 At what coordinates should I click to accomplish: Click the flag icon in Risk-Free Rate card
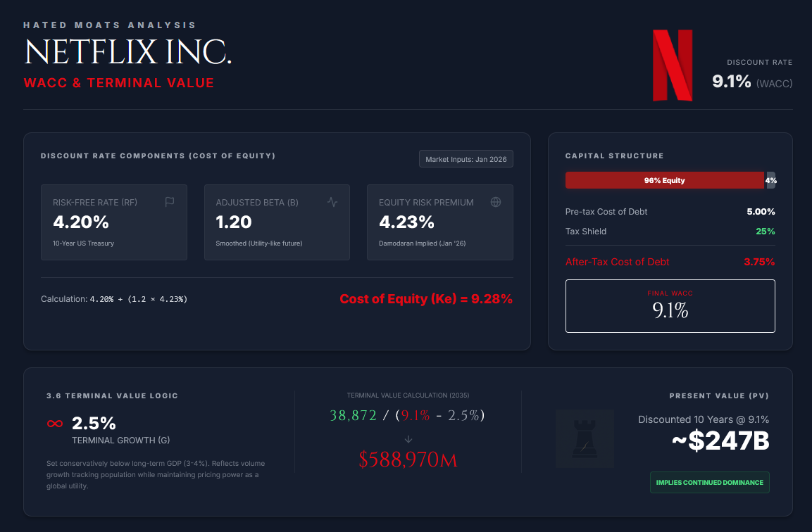[x=169, y=202]
